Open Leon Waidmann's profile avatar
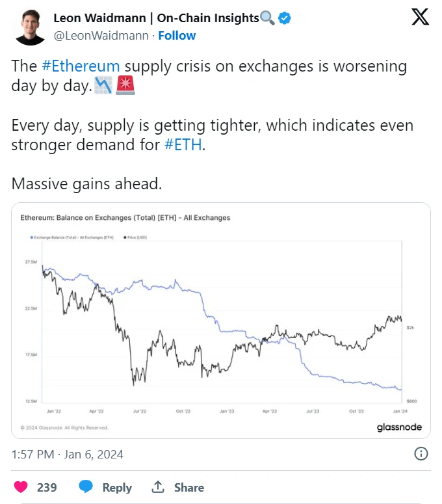 (30, 26)
